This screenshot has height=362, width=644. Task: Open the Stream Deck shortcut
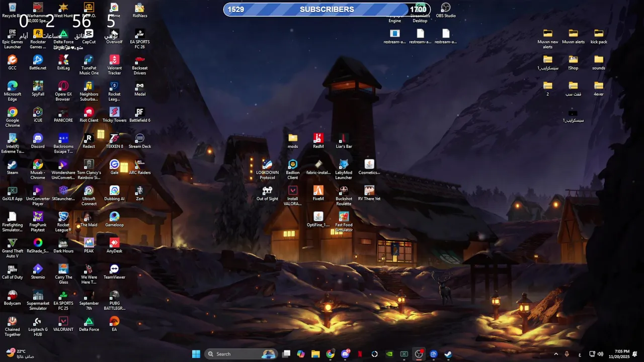tap(140, 141)
